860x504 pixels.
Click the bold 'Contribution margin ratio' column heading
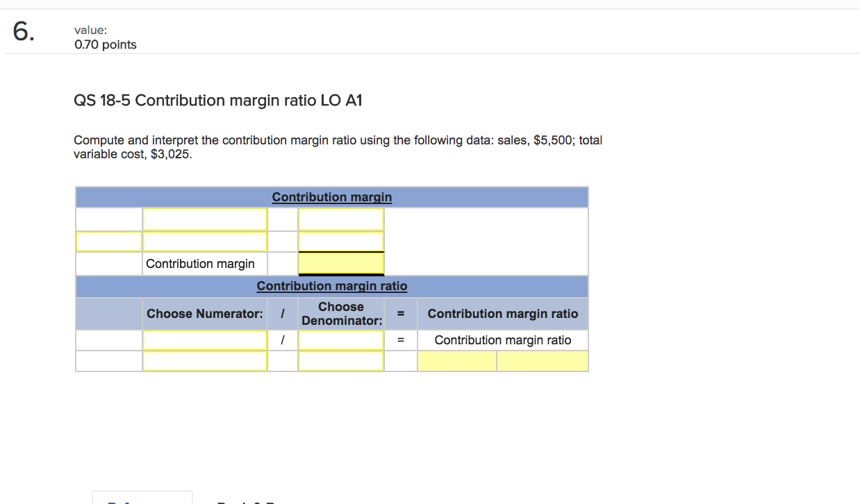pos(503,314)
